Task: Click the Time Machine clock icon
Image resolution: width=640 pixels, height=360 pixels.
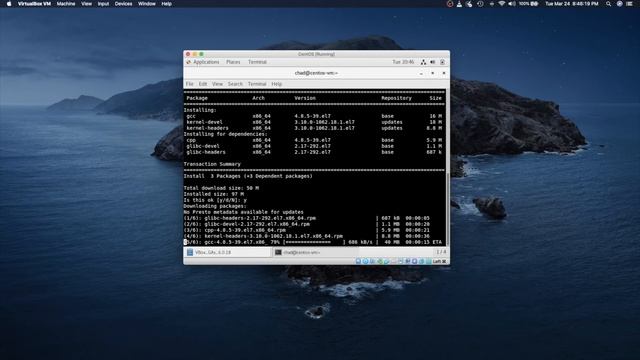Action: 480,4
